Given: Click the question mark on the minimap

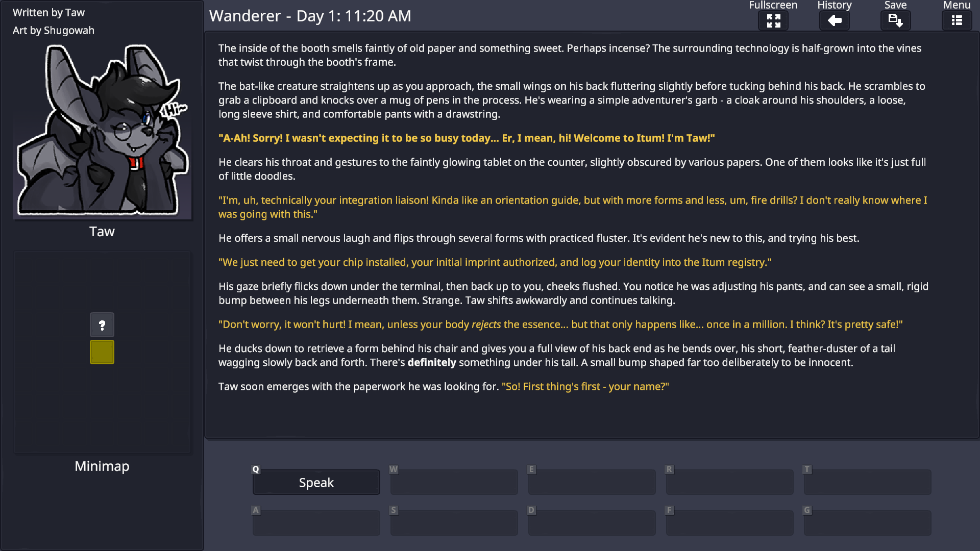Looking at the screenshot, I should coord(102,324).
